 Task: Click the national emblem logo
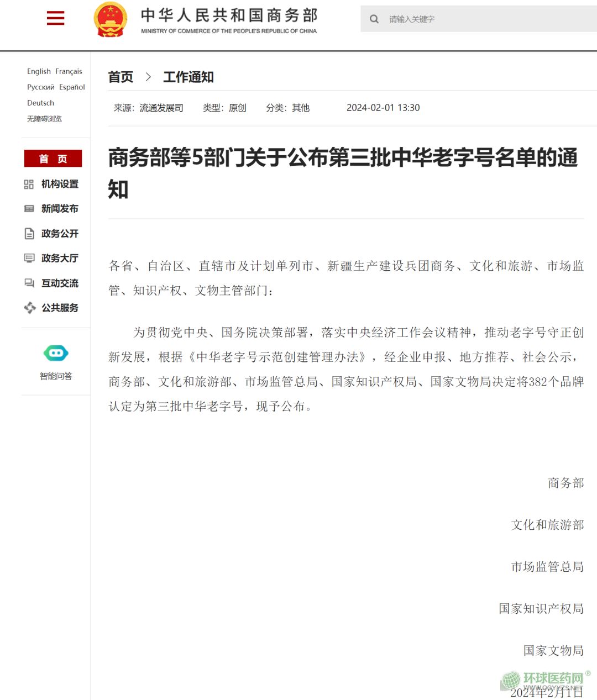(x=111, y=19)
